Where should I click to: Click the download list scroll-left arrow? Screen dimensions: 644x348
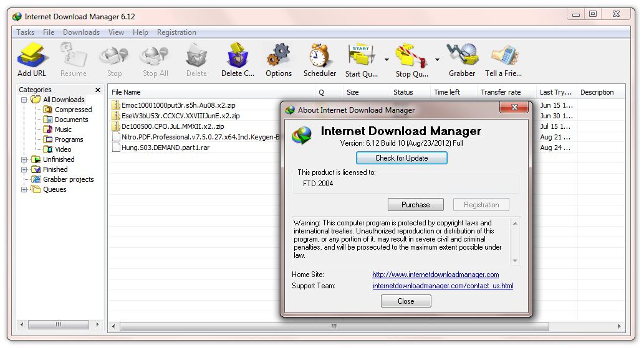click(113, 326)
